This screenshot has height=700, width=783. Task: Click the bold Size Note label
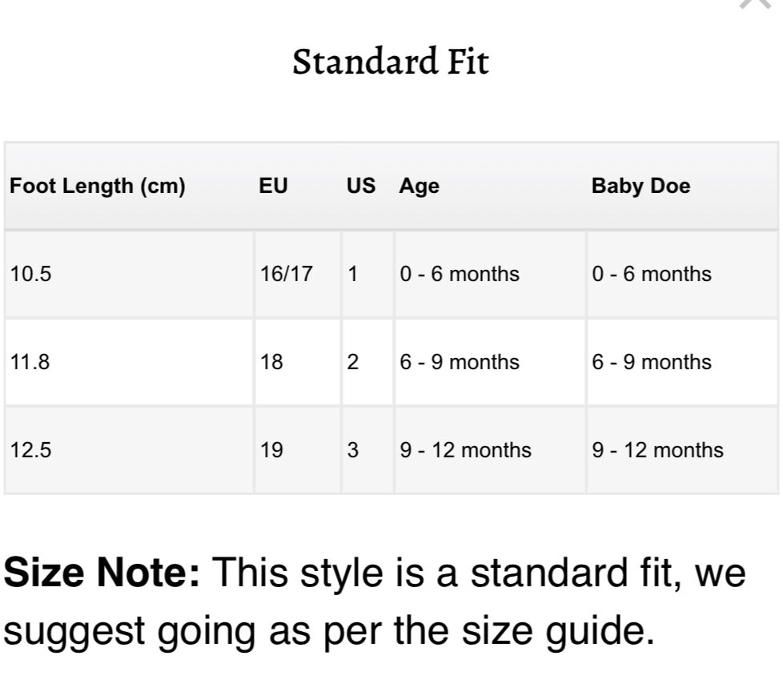102,573
